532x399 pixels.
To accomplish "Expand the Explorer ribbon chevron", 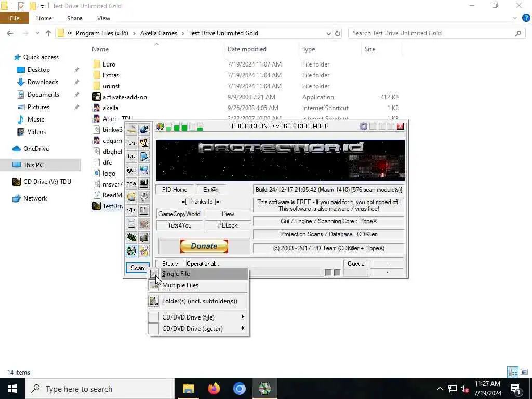I will pyautogui.click(x=515, y=18).
